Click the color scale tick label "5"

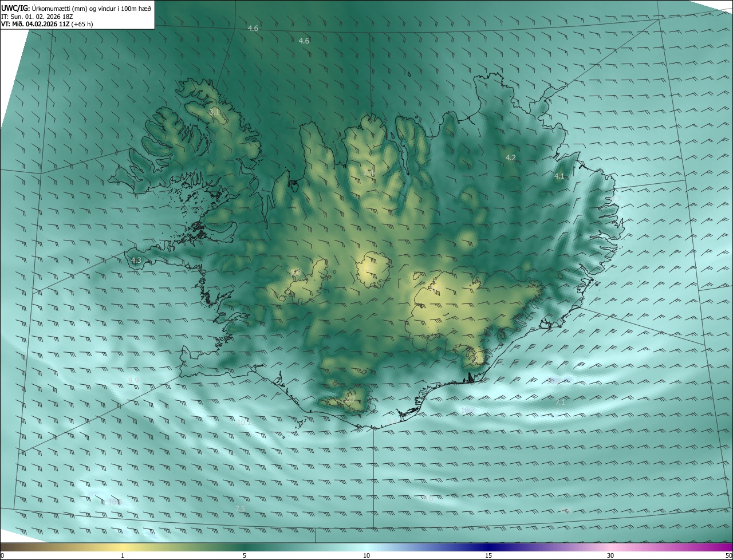click(x=245, y=555)
